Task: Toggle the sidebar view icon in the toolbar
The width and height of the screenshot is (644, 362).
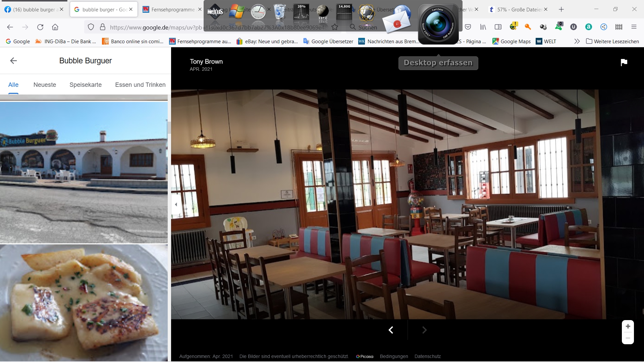Action: [498, 27]
